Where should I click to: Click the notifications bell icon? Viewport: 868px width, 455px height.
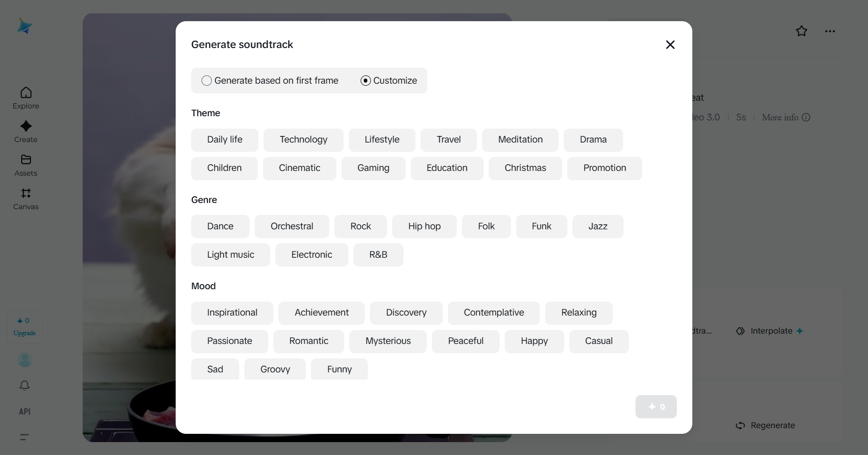tap(25, 386)
